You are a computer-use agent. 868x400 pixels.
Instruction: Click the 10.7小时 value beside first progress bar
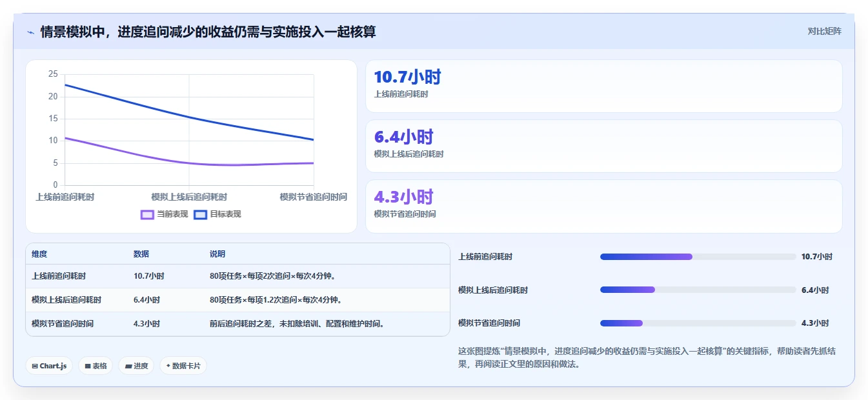click(x=817, y=257)
